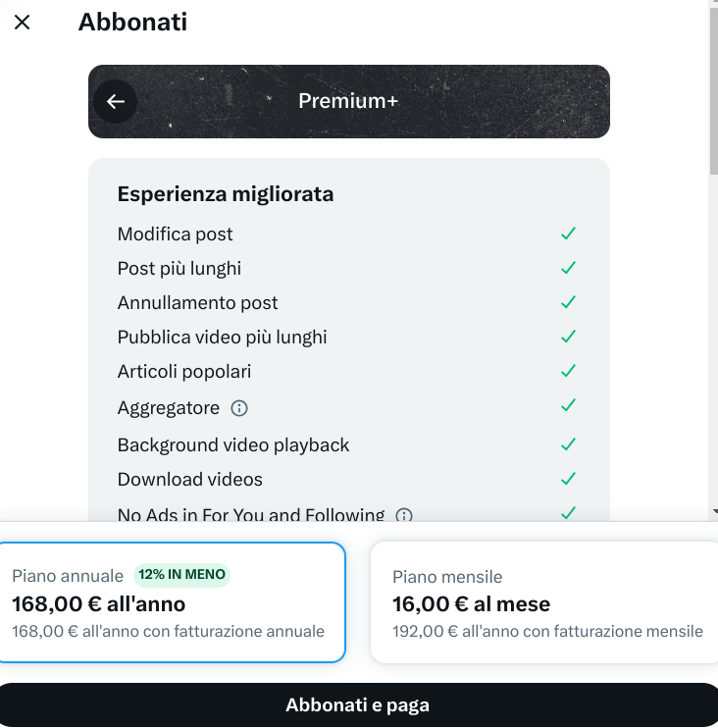Click the 12% IN MENO badge
The image size is (718, 728).
[181, 575]
